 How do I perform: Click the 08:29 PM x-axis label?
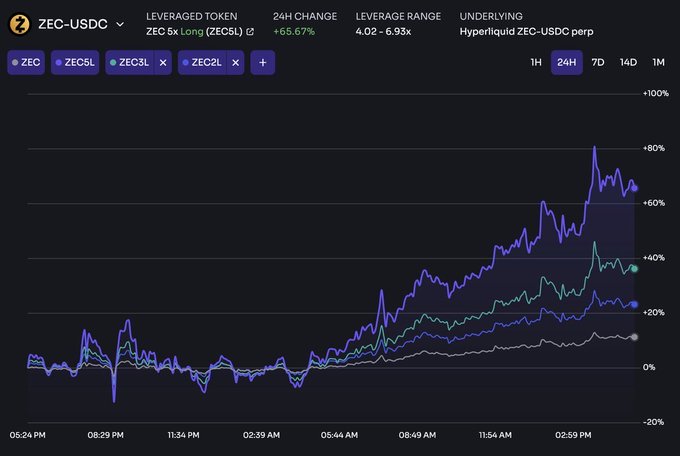coord(105,435)
